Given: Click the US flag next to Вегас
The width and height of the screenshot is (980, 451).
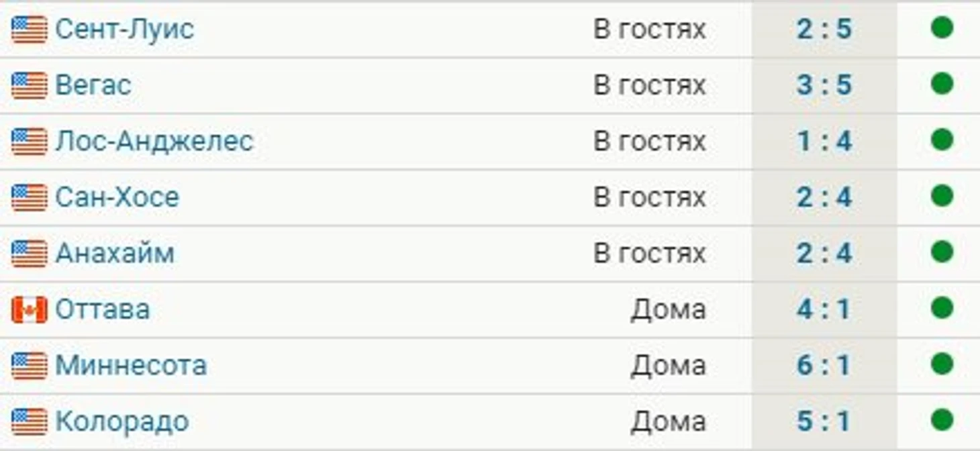Looking at the screenshot, I should point(29,86).
